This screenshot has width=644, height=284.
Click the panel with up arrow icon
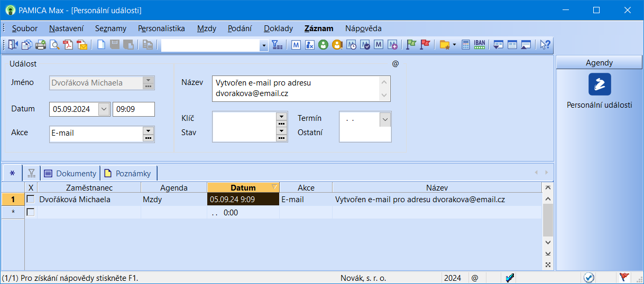coord(526,45)
